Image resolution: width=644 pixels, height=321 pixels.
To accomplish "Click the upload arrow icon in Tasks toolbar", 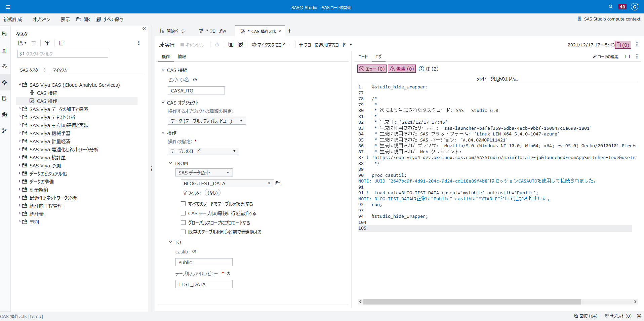I will 47,43.
